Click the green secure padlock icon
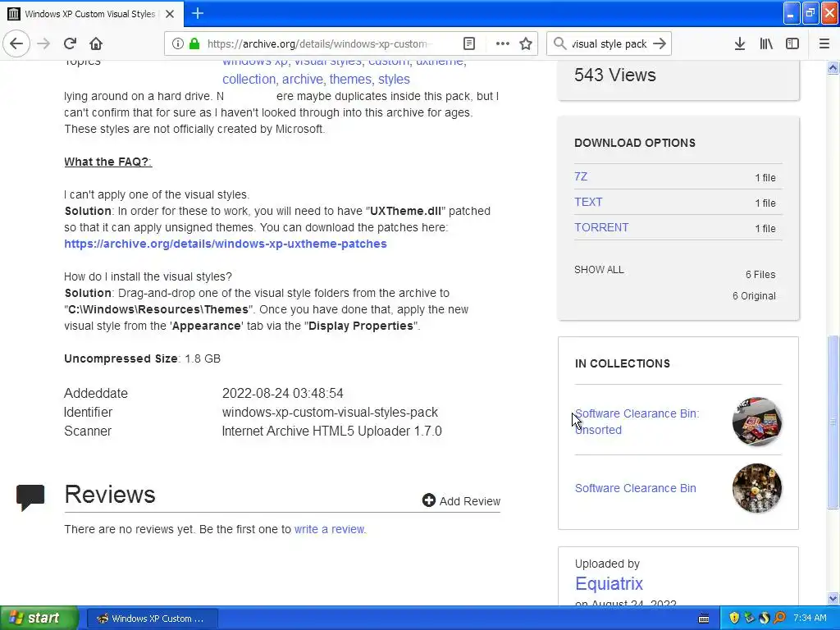 pyautogui.click(x=194, y=44)
